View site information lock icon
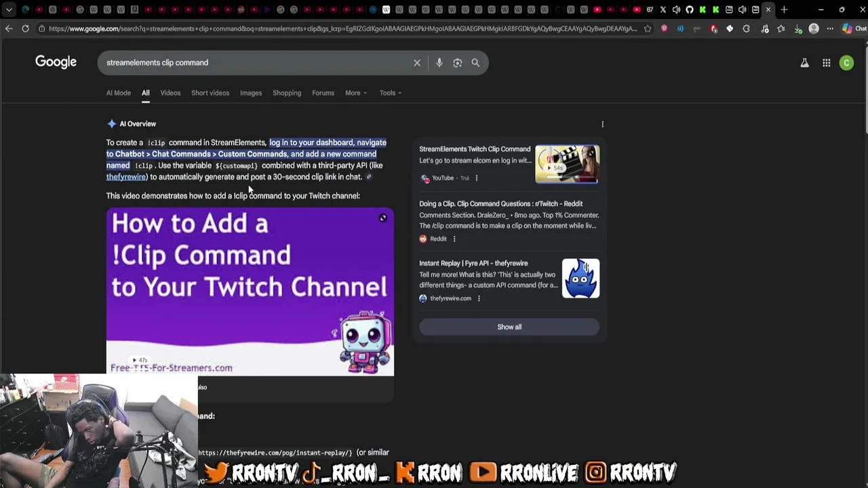This screenshot has height=488, width=868. pyautogui.click(x=42, y=28)
